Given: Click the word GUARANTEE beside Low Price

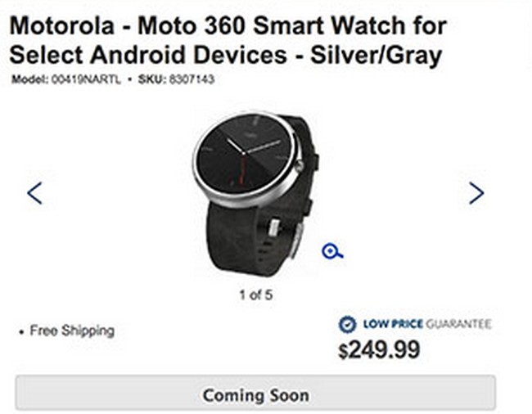Looking at the screenshot, I should point(458,324).
